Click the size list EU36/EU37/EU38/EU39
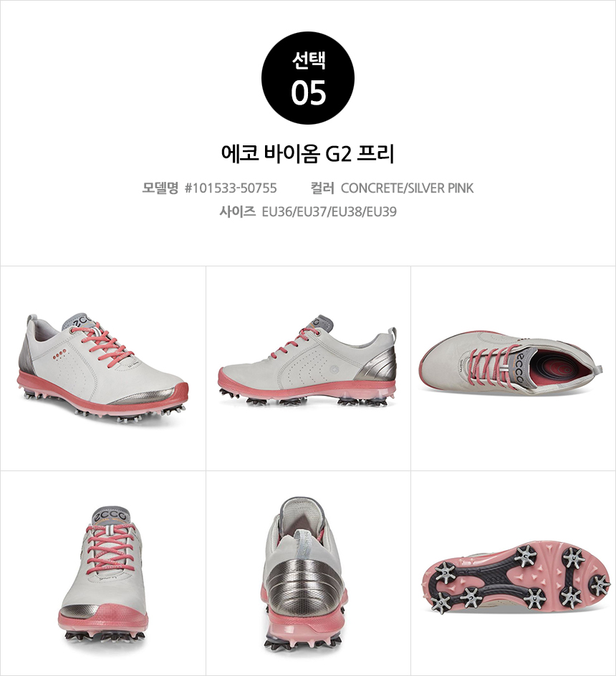 point(329,212)
